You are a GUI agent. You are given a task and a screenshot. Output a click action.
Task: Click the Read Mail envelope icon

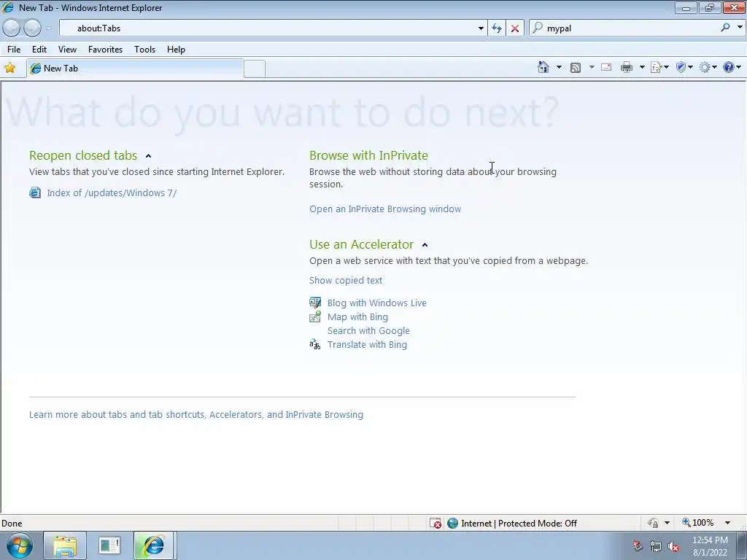[x=606, y=68]
